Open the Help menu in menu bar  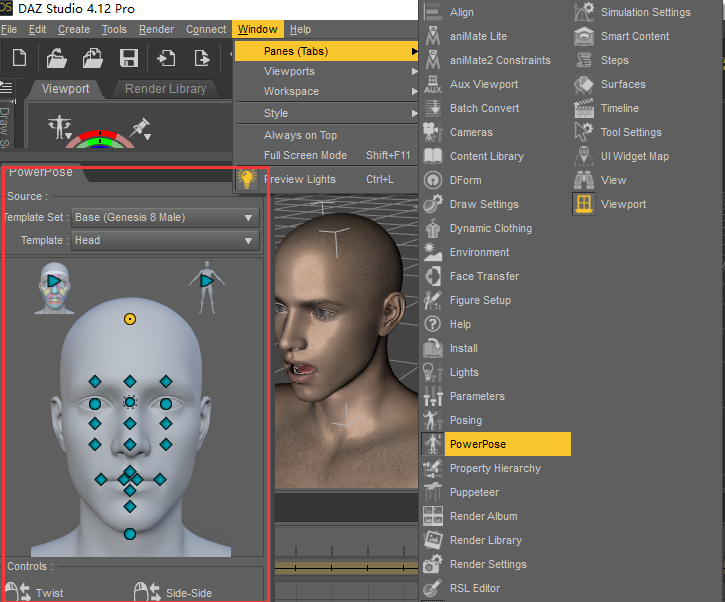(x=300, y=29)
